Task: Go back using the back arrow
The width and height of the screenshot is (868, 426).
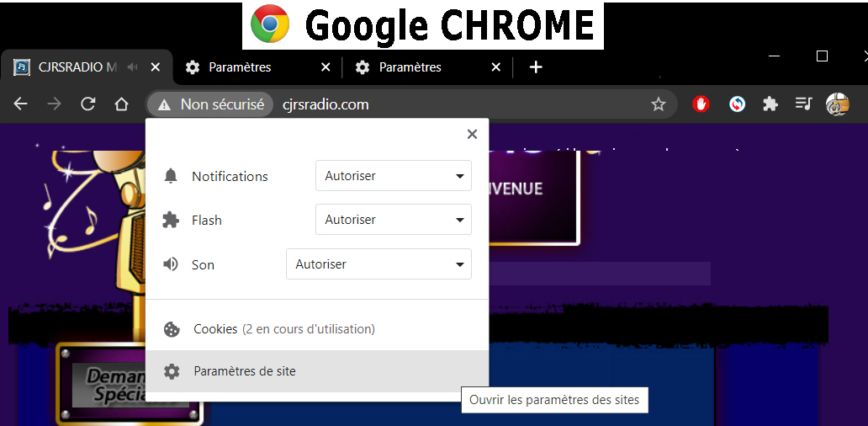Action: (20, 104)
